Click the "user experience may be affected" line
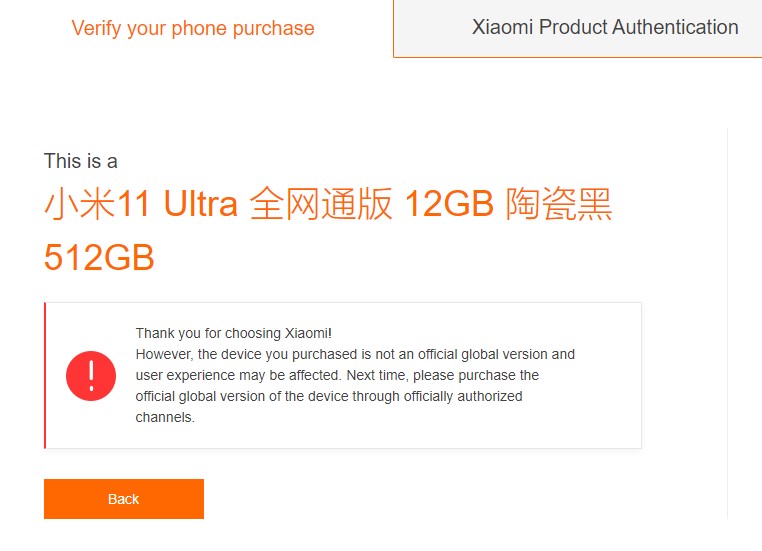The width and height of the screenshot is (762, 551). pos(238,375)
